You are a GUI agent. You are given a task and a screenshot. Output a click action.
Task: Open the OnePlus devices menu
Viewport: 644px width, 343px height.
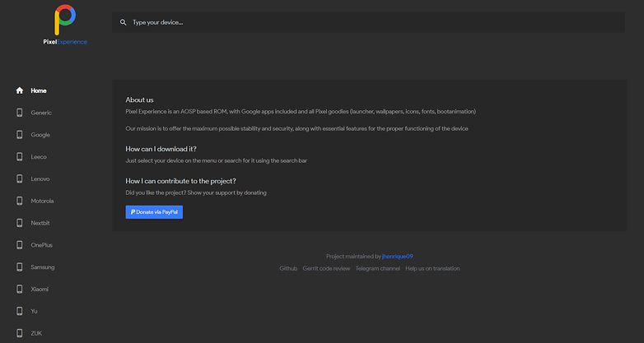tap(41, 245)
